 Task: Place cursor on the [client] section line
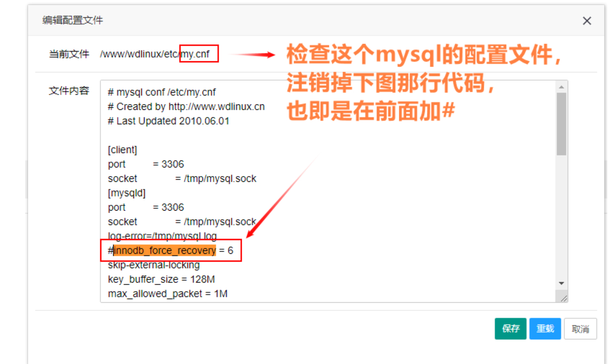click(x=122, y=150)
